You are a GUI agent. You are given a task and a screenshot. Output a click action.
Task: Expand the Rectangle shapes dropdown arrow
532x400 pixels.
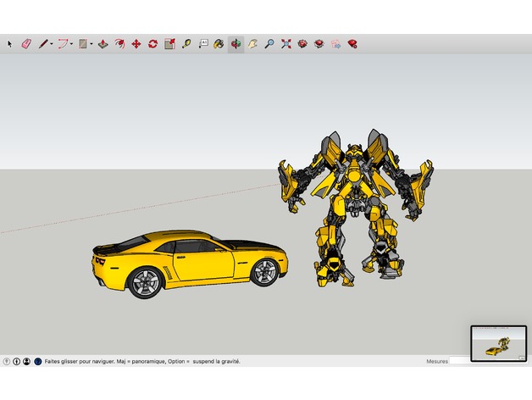pos(91,44)
